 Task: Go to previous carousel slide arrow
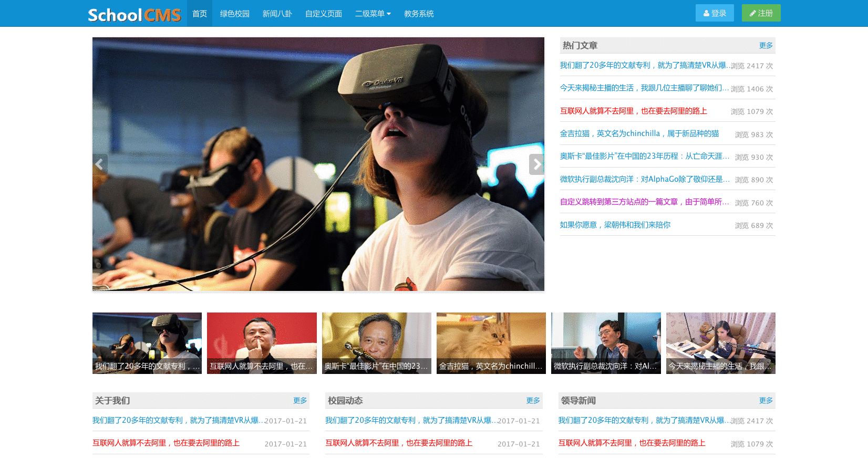(x=100, y=164)
